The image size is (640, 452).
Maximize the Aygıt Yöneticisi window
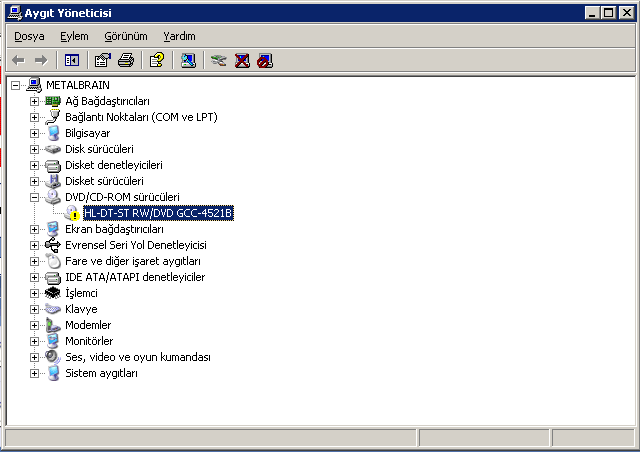point(608,13)
